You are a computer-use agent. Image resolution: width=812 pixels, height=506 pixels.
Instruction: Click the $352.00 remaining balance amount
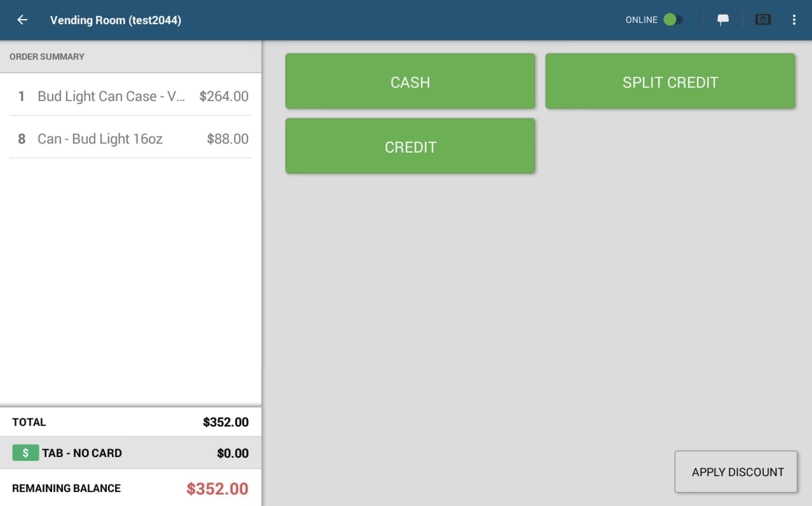click(x=217, y=488)
